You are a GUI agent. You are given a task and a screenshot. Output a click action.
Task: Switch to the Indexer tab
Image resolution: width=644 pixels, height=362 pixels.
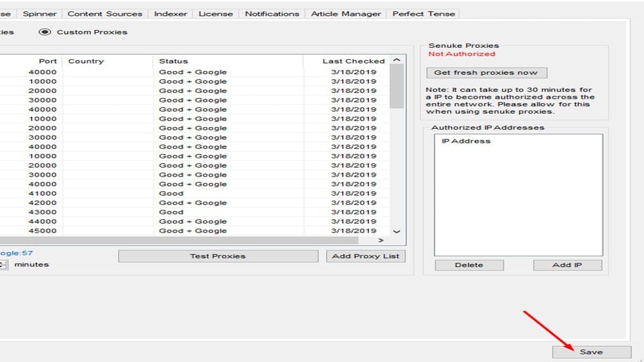(170, 14)
